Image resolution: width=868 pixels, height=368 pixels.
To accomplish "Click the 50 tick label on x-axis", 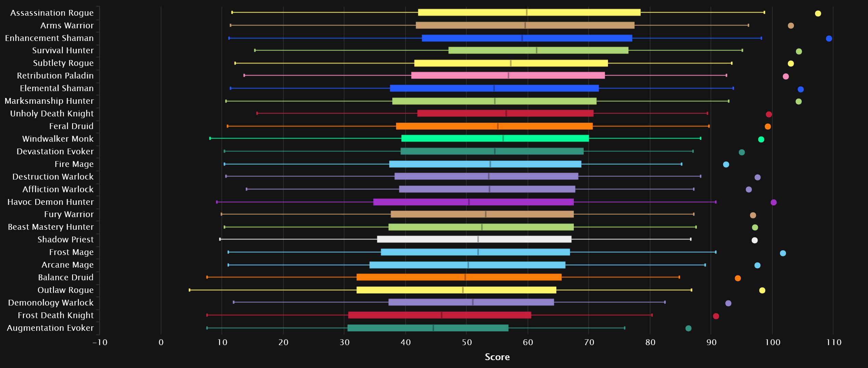I will [467, 342].
